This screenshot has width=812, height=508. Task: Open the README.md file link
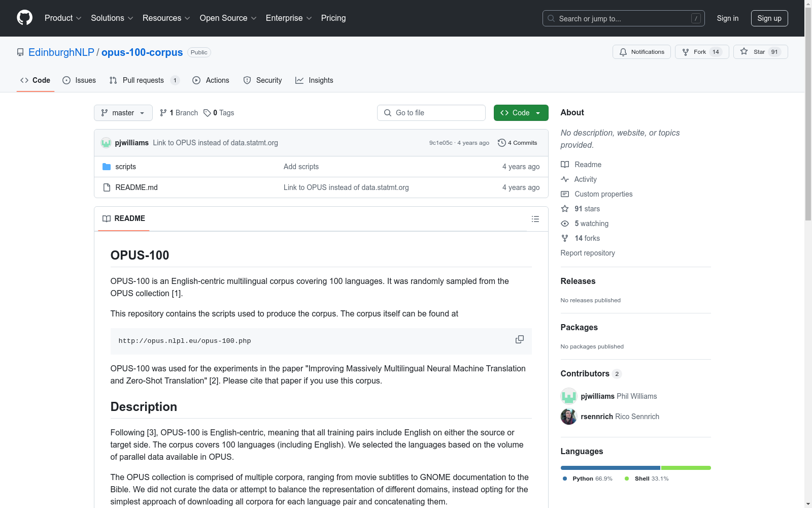coord(137,187)
